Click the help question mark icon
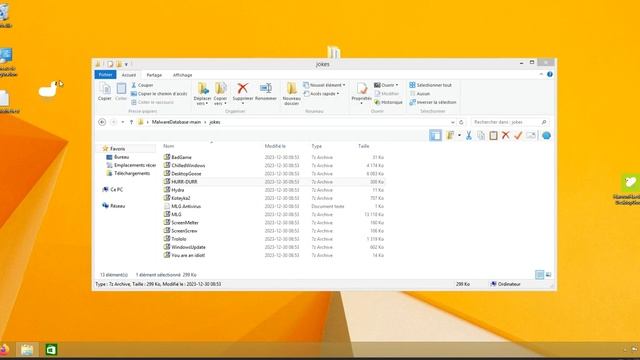Viewport: 640px width, 360px height. tap(550, 74)
